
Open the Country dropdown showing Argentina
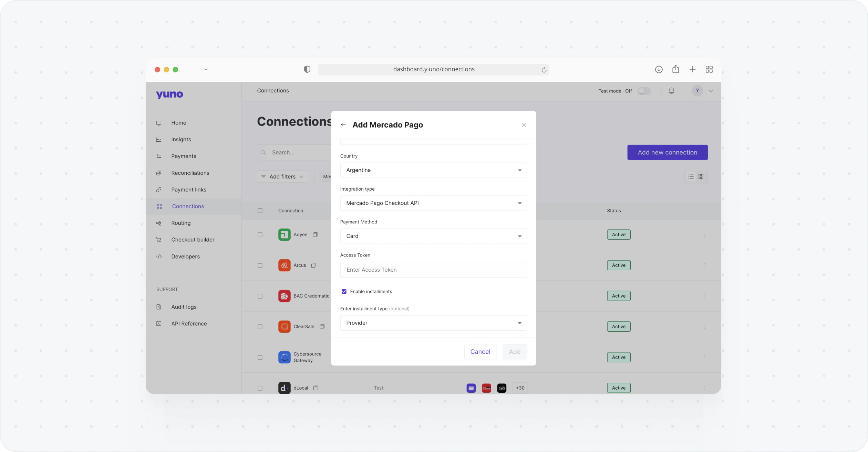433,170
